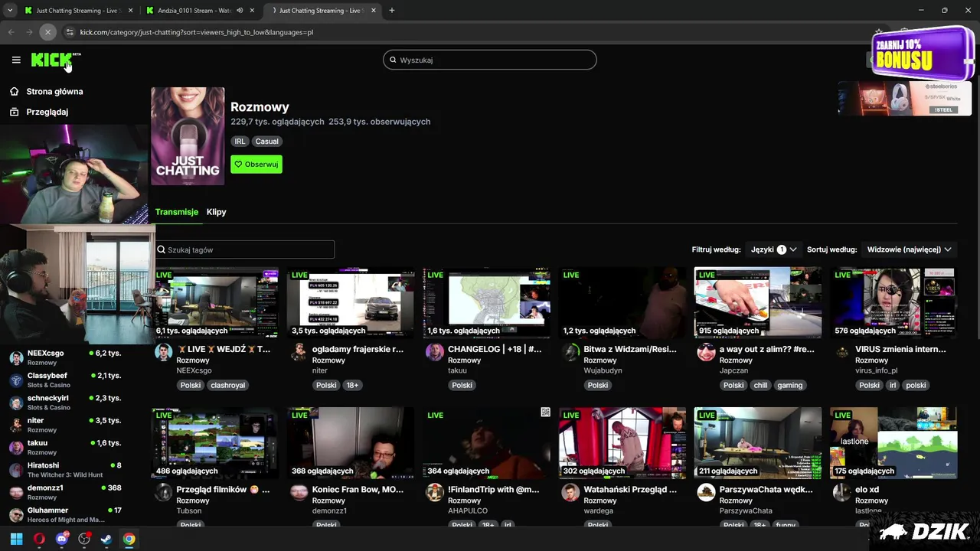The image size is (980, 551).
Task: Open niter stream thumbnail with car
Action: (x=351, y=302)
